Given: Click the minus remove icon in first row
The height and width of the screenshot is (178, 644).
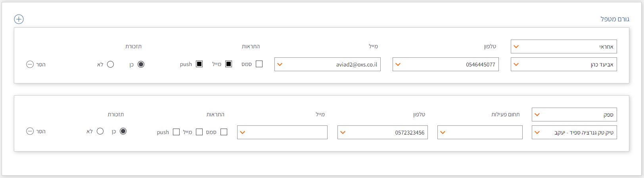Looking at the screenshot, I should [x=30, y=64].
